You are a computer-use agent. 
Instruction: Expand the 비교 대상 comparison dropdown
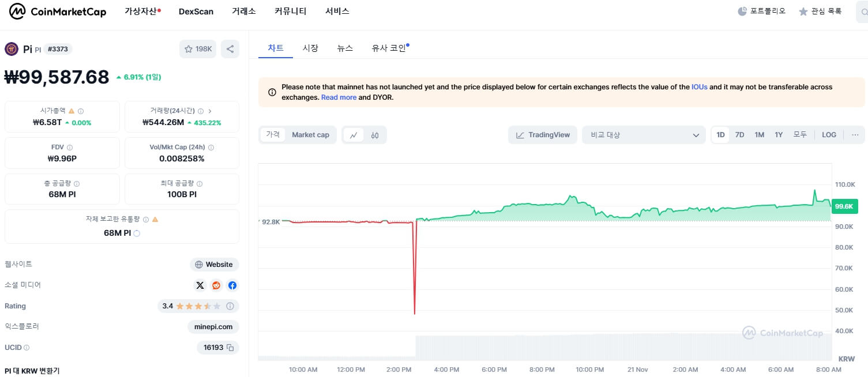pyautogui.click(x=644, y=134)
